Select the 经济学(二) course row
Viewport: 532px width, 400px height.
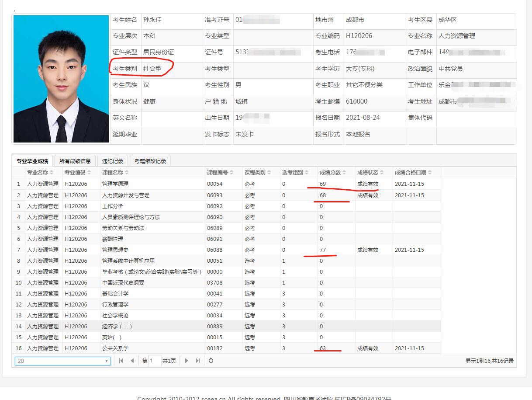click(227, 326)
